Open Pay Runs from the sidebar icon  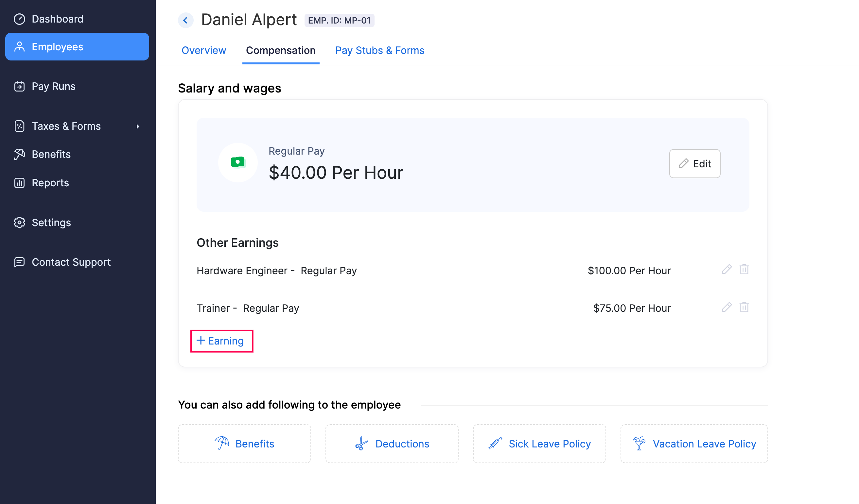pos(19,86)
